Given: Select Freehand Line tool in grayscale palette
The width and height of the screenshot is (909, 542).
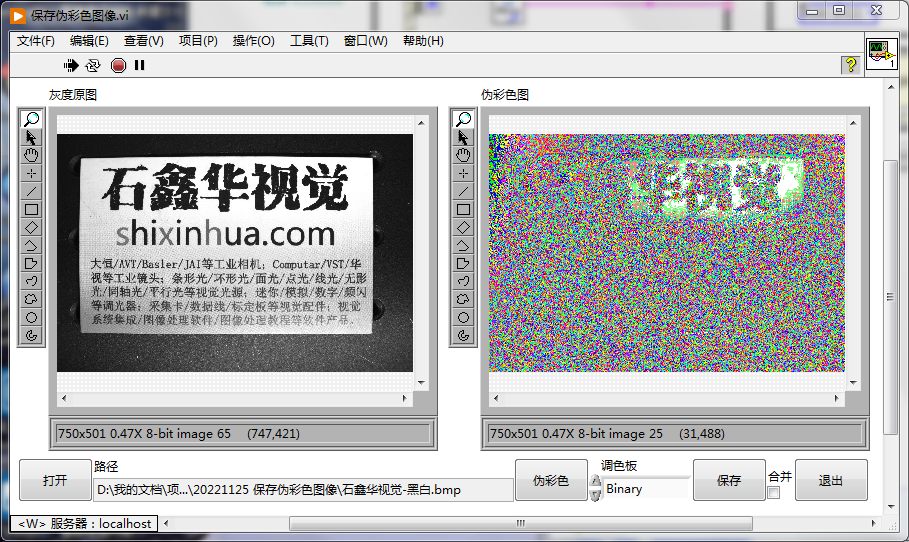Looking at the screenshot, I should (x=31, y=281).
